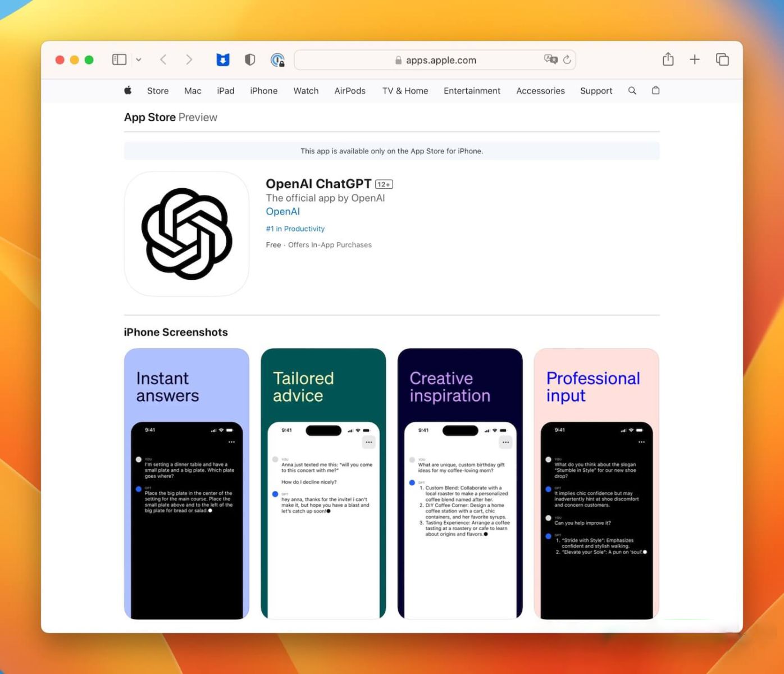Viewport: 784px width, 674px height.
Task: Click "The official app by OpenAI" subtitle
Action: [325, 198]
